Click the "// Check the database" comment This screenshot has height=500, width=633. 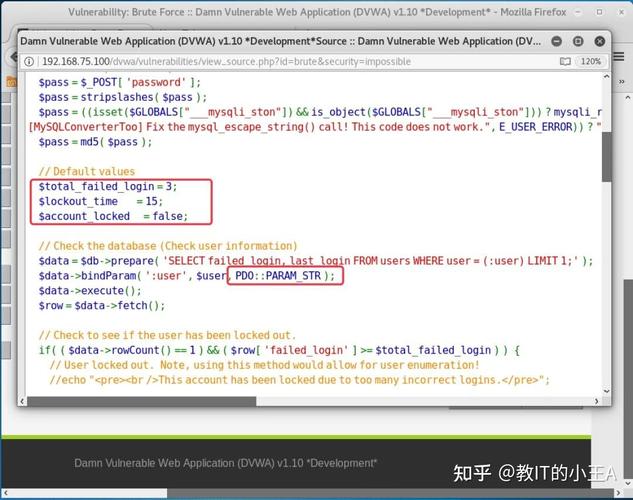point(168,246)
